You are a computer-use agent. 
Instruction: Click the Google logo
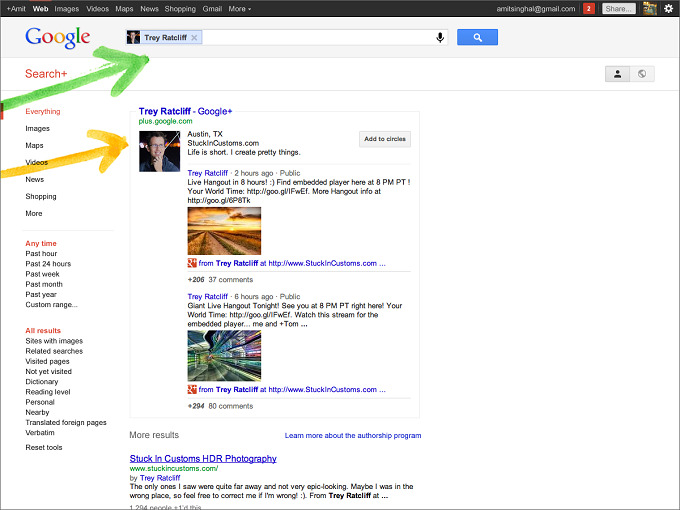coord(57,38)
